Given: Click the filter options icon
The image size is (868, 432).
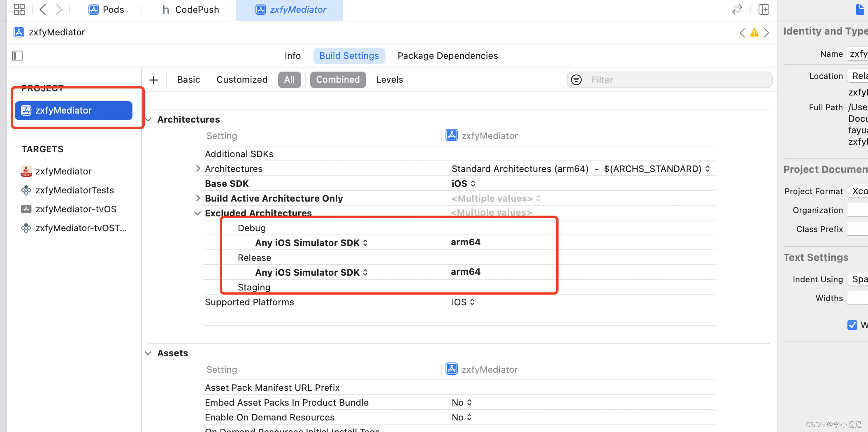Looking at the screenshot, I should [x=576, y=80].
